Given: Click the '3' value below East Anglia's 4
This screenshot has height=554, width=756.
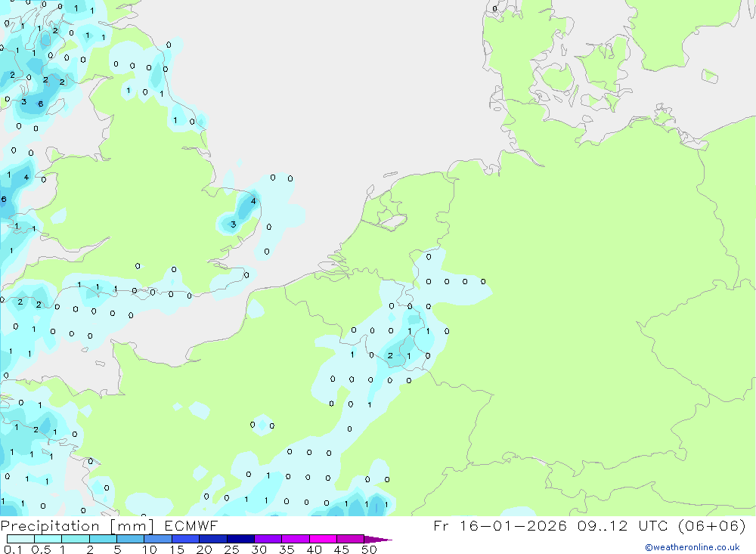Looking at the screenshot, I should [x=234, y=224].
